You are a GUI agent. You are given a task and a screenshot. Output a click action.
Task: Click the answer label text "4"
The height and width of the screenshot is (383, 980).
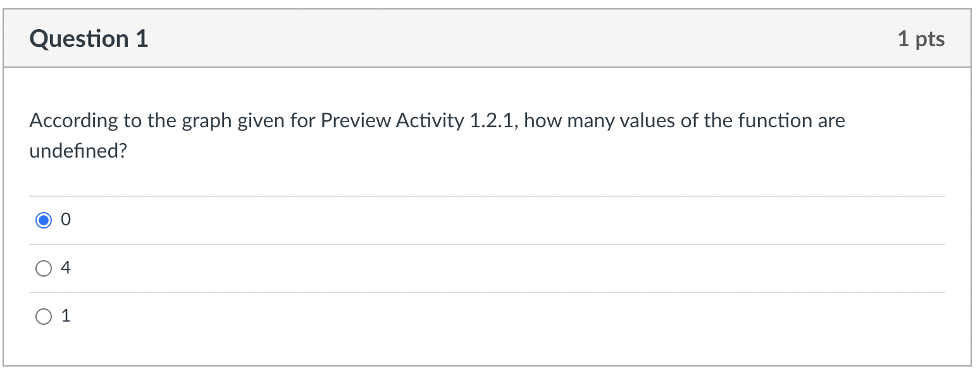click(66, 268)
